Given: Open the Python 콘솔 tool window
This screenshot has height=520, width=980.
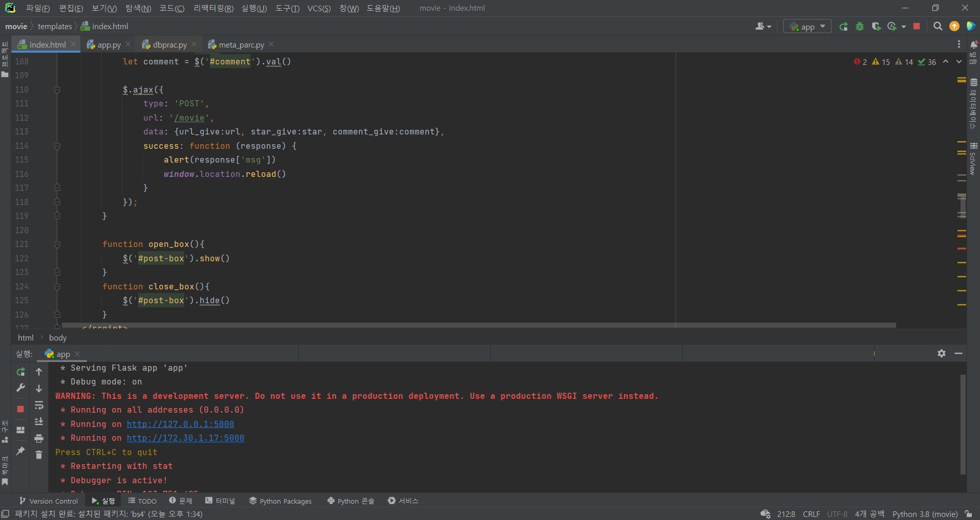Looking at the screenshot, I should [351, 501].
